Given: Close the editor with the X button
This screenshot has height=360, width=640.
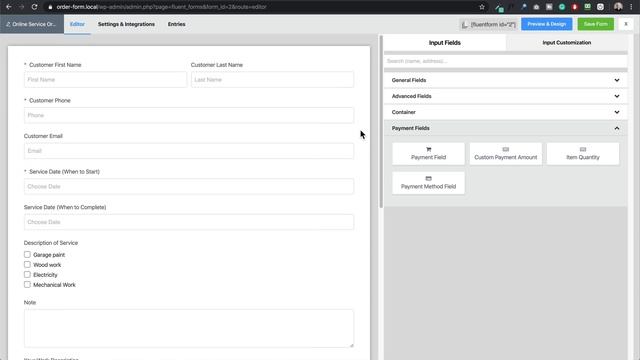Looking at the screenshot, I should (626, 24).
